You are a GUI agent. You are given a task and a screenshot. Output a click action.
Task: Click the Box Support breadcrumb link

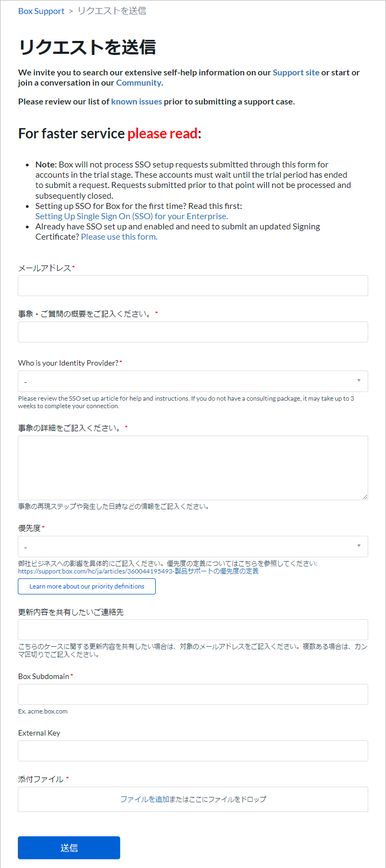(x=41, y=11)
